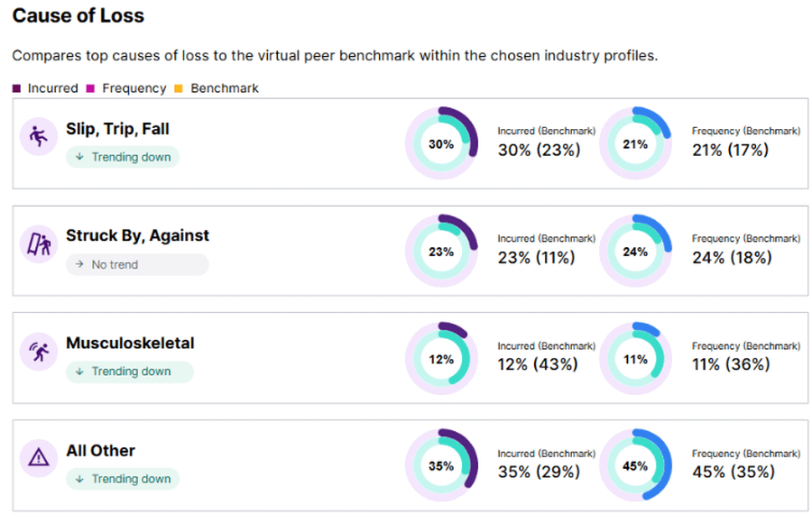Click the Musculoskeletal incurred 12% donut chart
This screenshot has height=514, width=812.
441,359
